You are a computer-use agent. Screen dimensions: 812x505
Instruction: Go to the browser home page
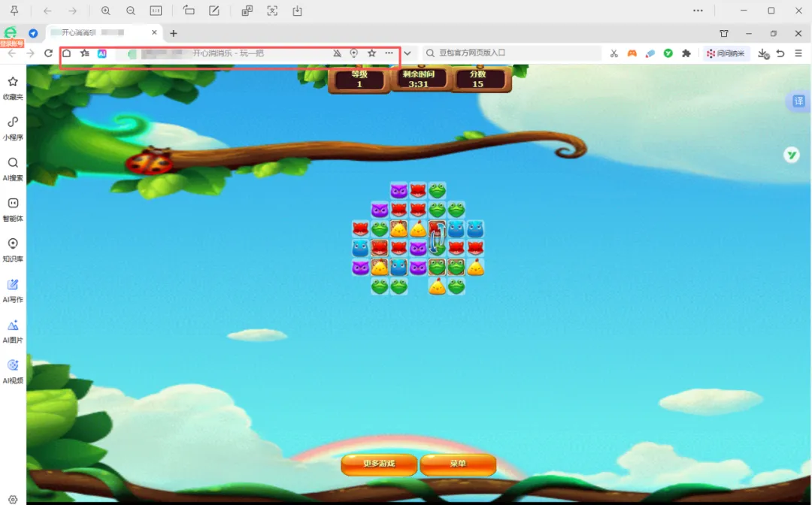pyautogui.click(x=67, y=53)
